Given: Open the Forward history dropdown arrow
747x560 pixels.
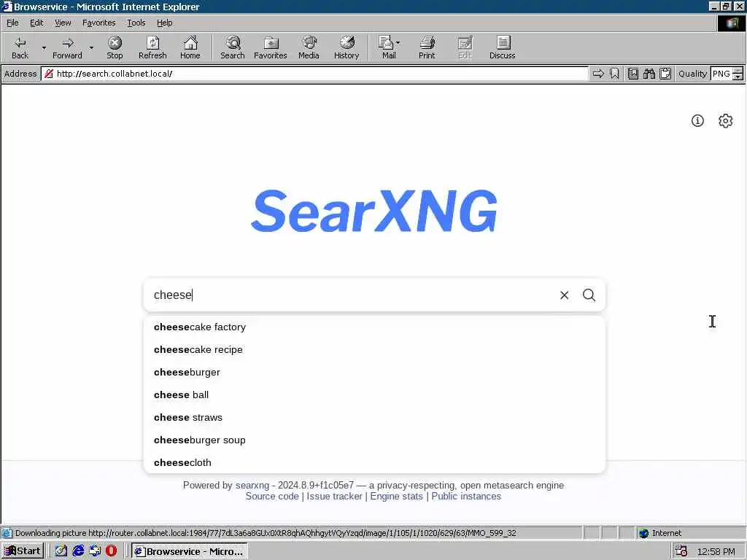Looking at the screenshot, I should coord(91,47).
